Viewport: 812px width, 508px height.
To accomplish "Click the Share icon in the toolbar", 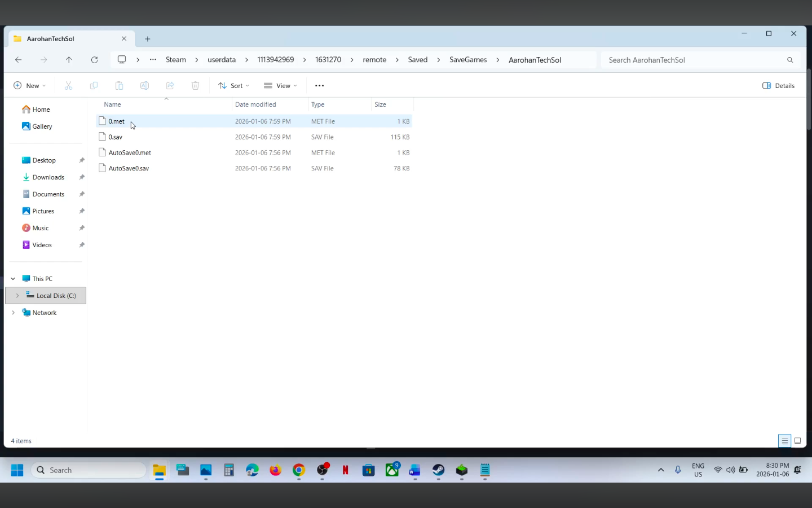I will 170,85.
